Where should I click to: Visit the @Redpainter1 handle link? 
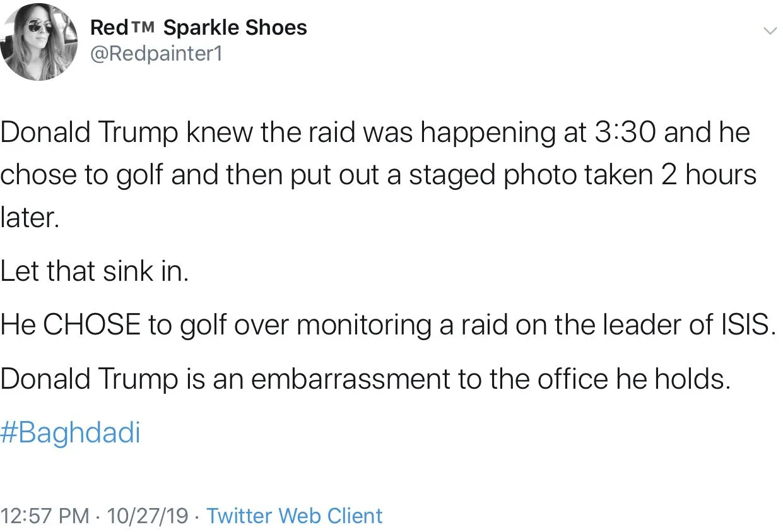[156, 54]
